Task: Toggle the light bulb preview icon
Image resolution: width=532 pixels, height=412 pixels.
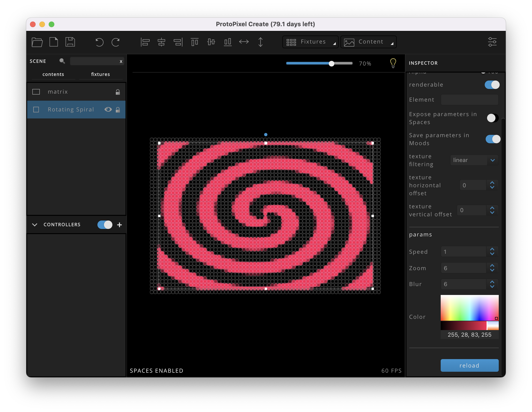Action: point(393,63)
